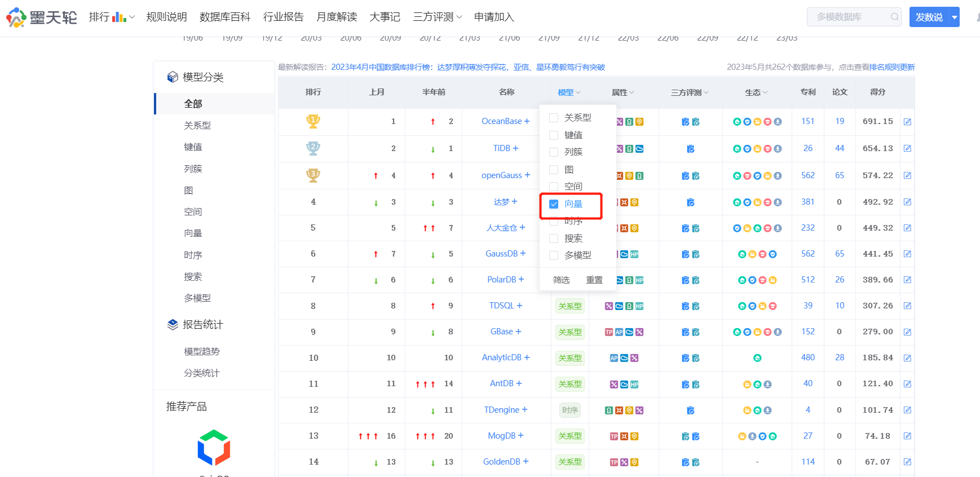Open edit icon in AnalyticDB row
This screenshot has height=477, width=980.
[x=907, y=358]
